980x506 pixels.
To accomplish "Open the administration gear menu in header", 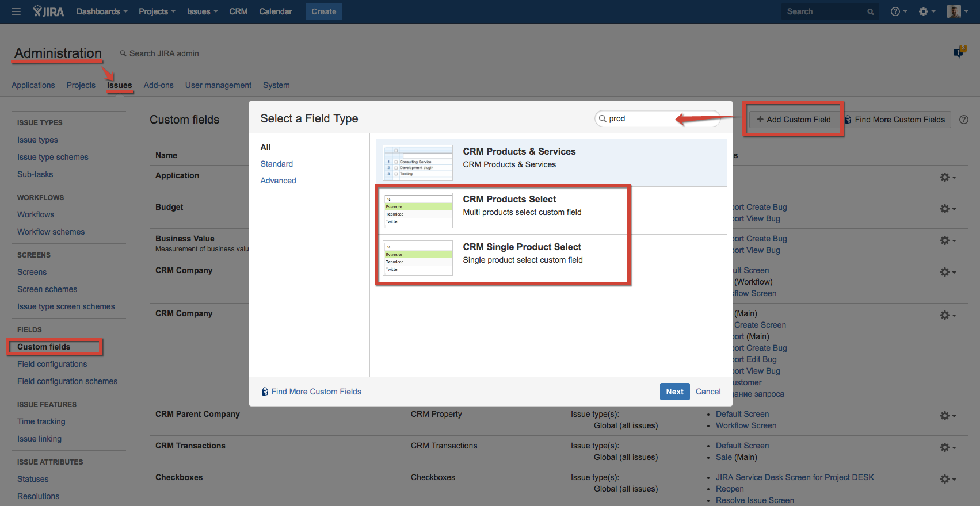I will (926, 11).
